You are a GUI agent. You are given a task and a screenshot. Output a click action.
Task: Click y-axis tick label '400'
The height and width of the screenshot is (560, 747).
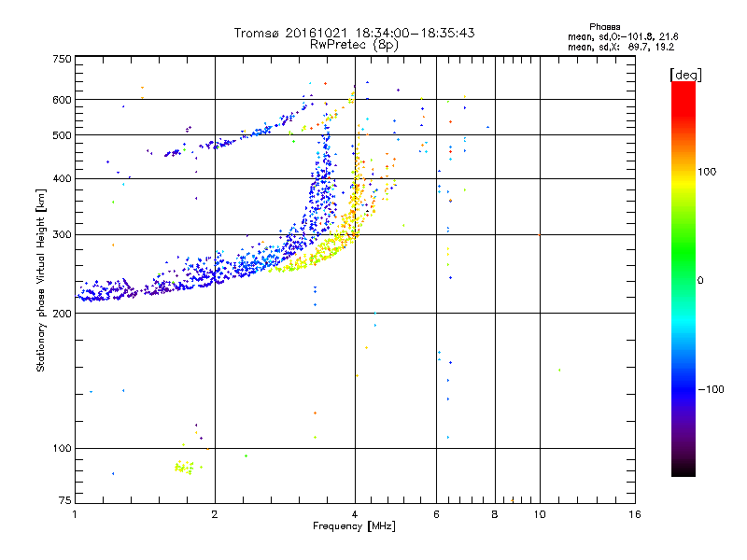(63, 178)
